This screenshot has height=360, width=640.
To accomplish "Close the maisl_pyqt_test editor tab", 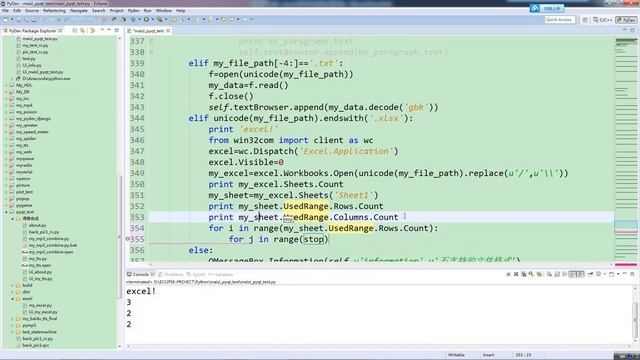I will [168, 31].
